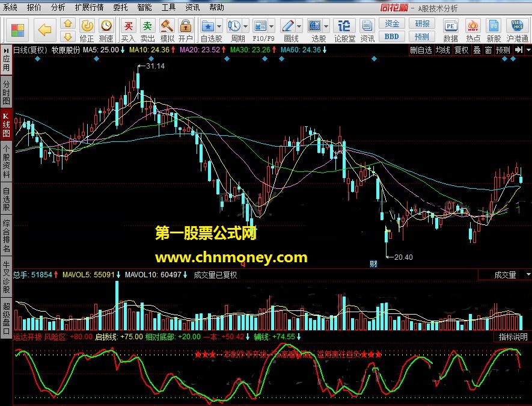Image resolution: width=532 pixels, height=406 pixels.
Task: Click the 周期 clock icon
Action: [234, 26]
